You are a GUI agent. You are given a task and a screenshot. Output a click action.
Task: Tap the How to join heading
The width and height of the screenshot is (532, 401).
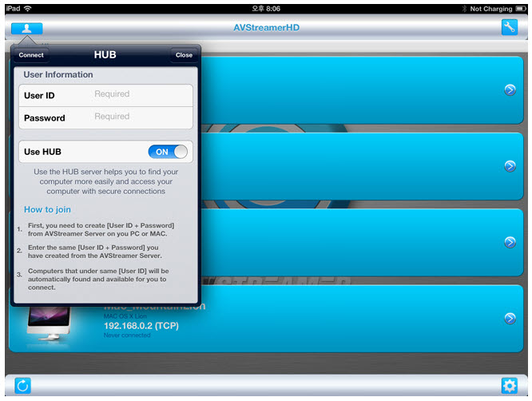click(47, 209)
